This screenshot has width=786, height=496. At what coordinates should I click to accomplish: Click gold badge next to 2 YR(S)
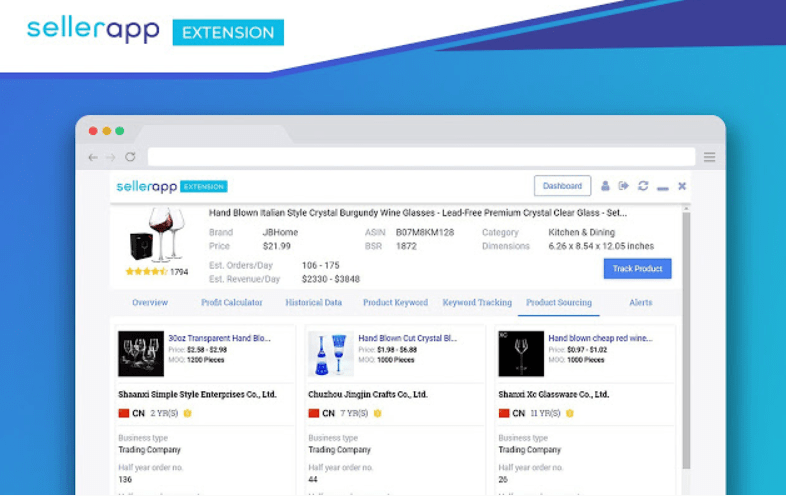coord(187,413)
